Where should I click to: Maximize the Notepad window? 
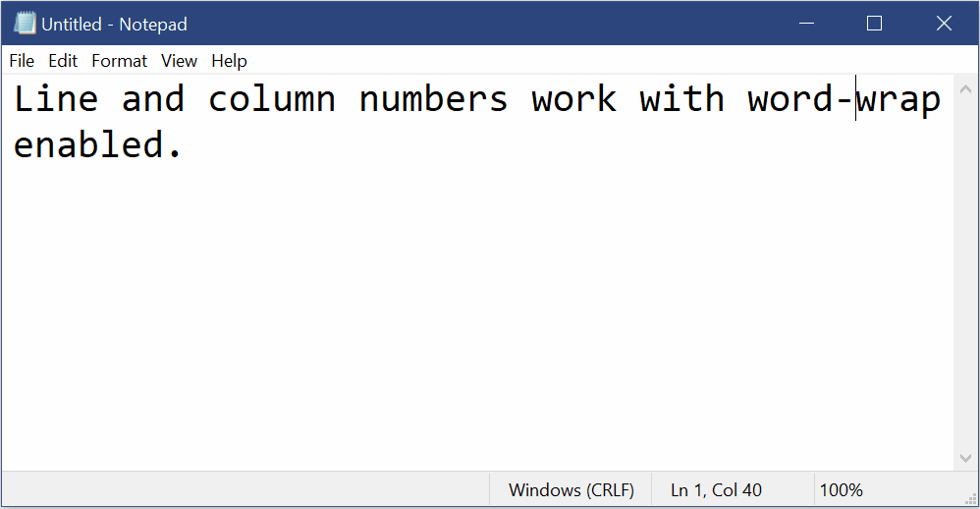click(x=874, y=24)
